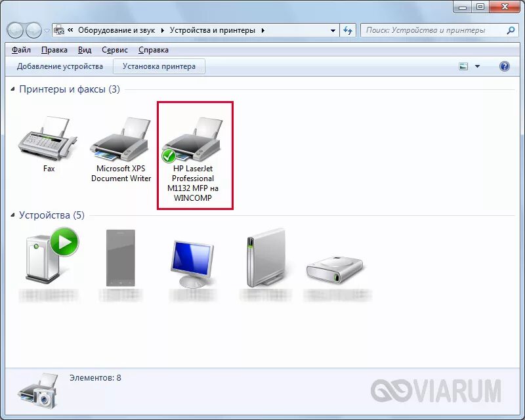
Task: Click "Установка принтера" button
Action: [159, 66]
